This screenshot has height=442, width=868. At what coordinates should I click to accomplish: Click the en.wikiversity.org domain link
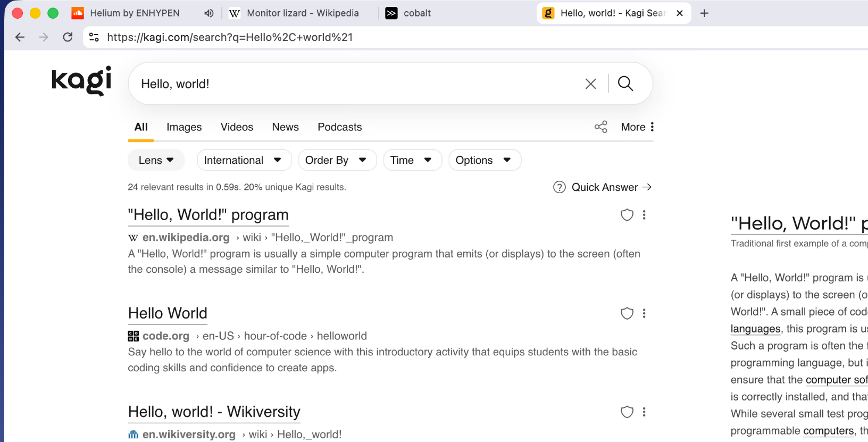tap(189, 435)
